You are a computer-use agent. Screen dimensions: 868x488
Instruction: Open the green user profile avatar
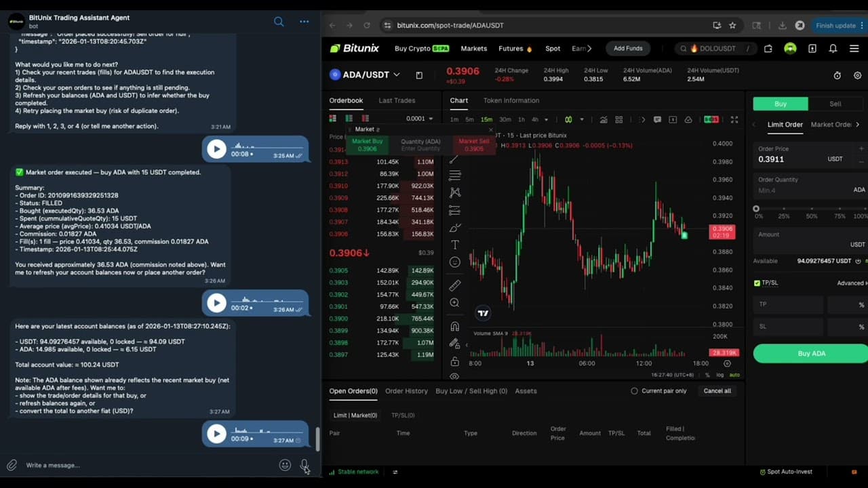click(790, 48)
